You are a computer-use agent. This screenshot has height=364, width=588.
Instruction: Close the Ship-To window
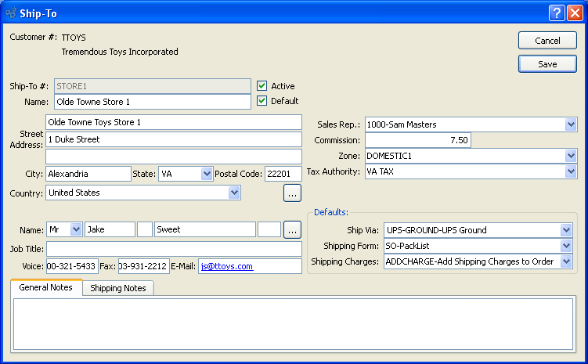(x=574, y=13)
